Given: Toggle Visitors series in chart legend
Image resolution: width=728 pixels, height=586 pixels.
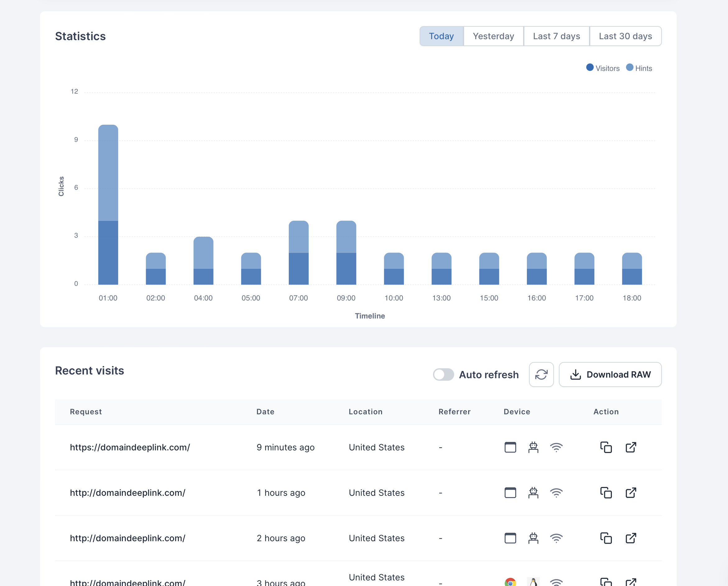Looking at the screenshot, I should pos(603,68).
